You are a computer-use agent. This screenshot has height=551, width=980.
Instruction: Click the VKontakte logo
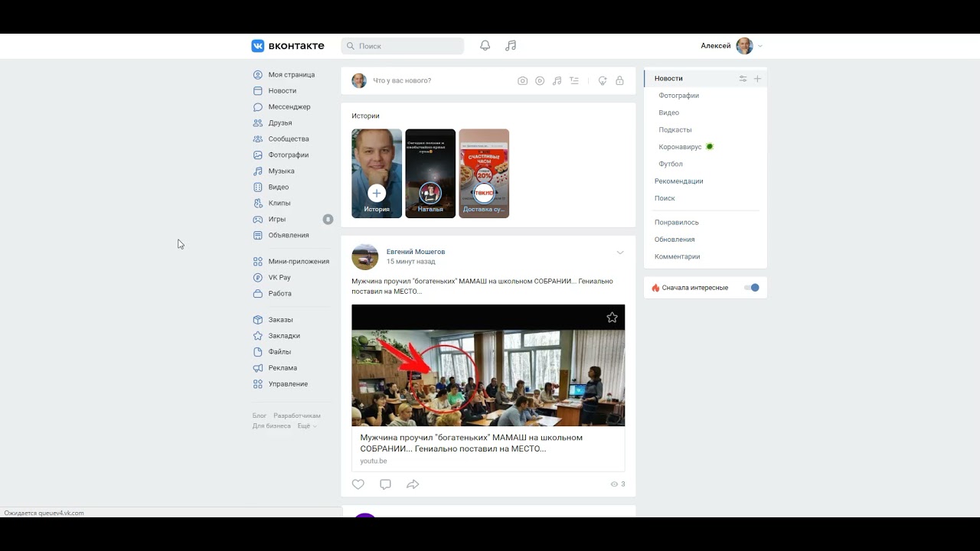[x=288, y=46]
